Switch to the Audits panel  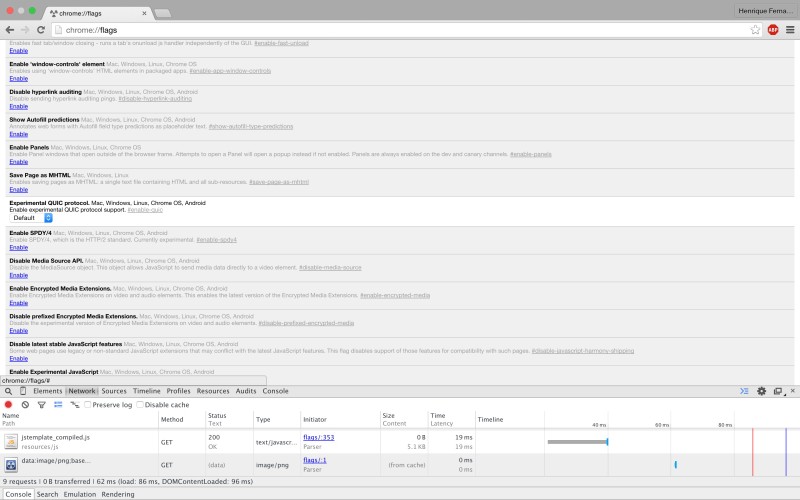pos(246,391)
